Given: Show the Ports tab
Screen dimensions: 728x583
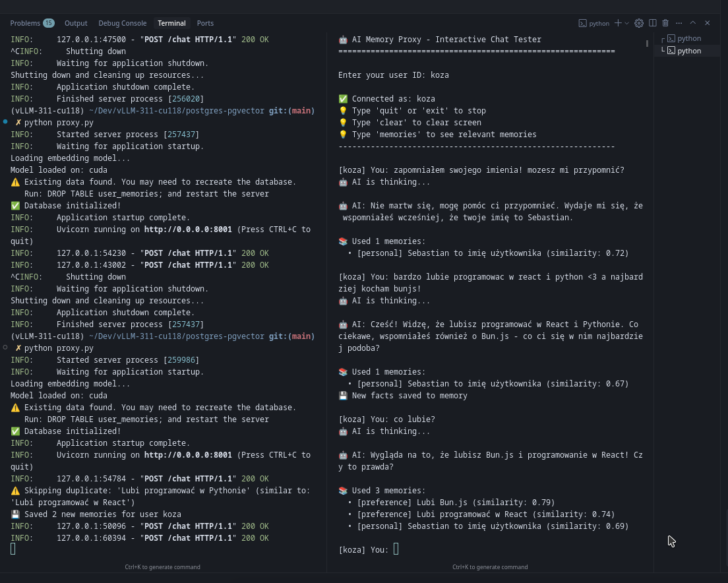Looking at the screenshot, I should coord(205,23).
